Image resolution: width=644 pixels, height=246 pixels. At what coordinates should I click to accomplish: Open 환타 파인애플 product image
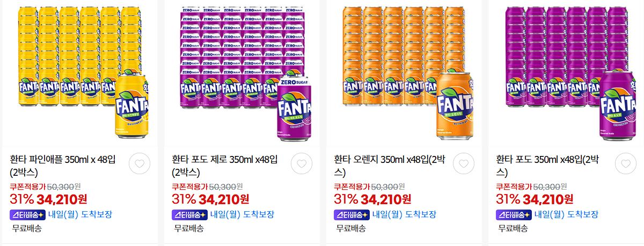(80, 72)
